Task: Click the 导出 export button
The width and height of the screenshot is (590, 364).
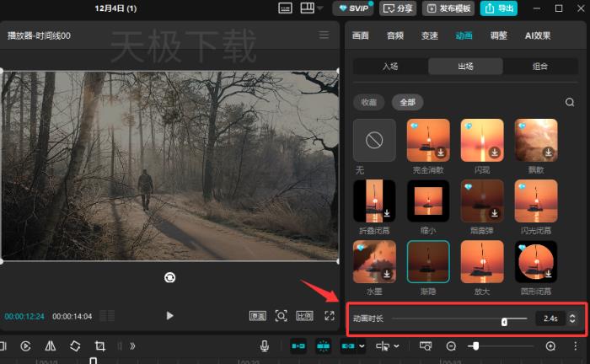Action: coord(499,8)
